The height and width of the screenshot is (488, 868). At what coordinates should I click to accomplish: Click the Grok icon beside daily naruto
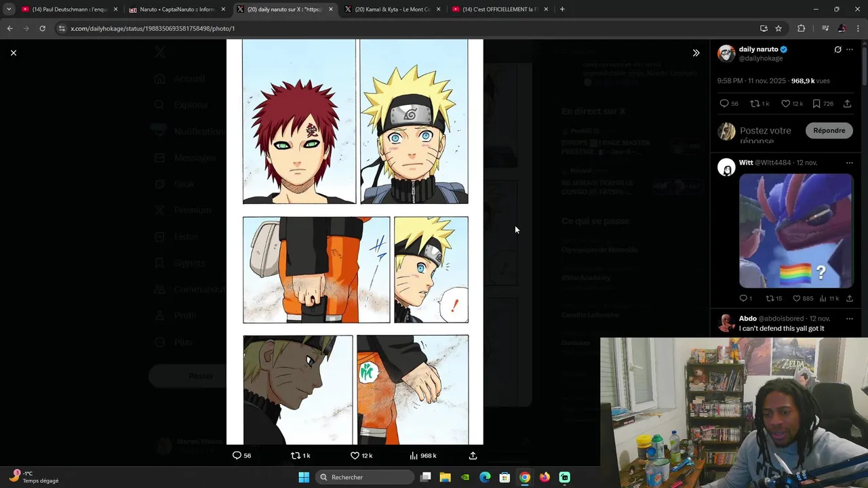(837, 49)
